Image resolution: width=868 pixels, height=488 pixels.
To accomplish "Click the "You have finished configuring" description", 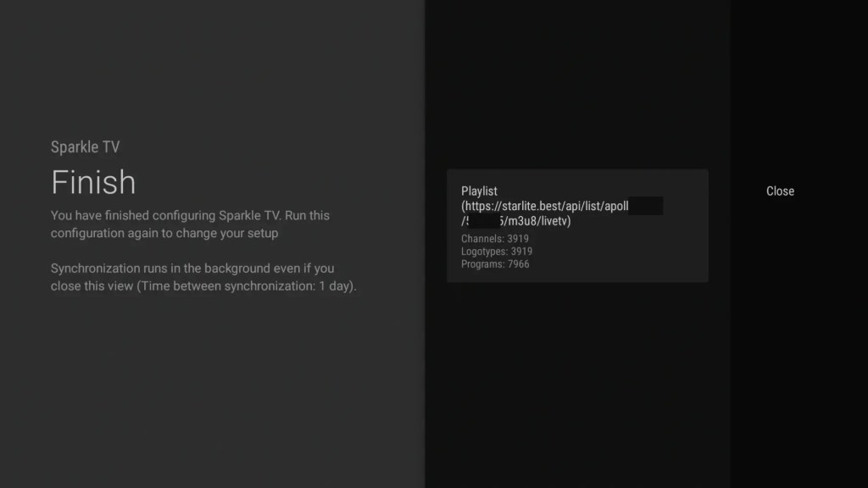I will pos(190,224).
